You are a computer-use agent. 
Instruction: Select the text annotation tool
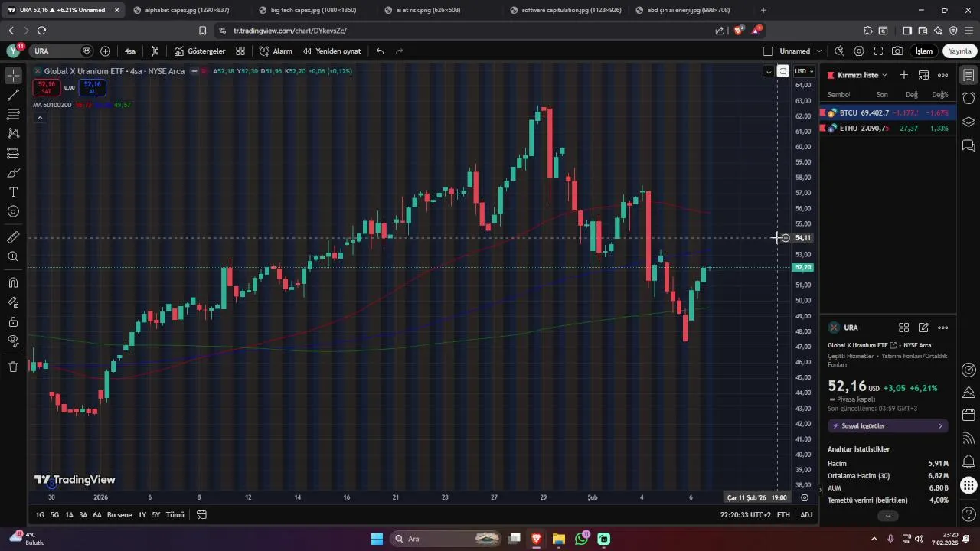point(13,192)
